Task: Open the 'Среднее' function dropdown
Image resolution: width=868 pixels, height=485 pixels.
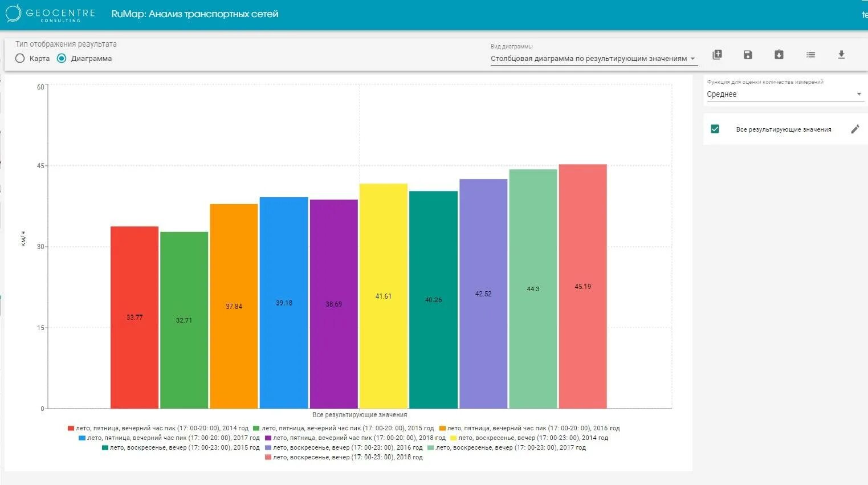Action: click(785, 95)
